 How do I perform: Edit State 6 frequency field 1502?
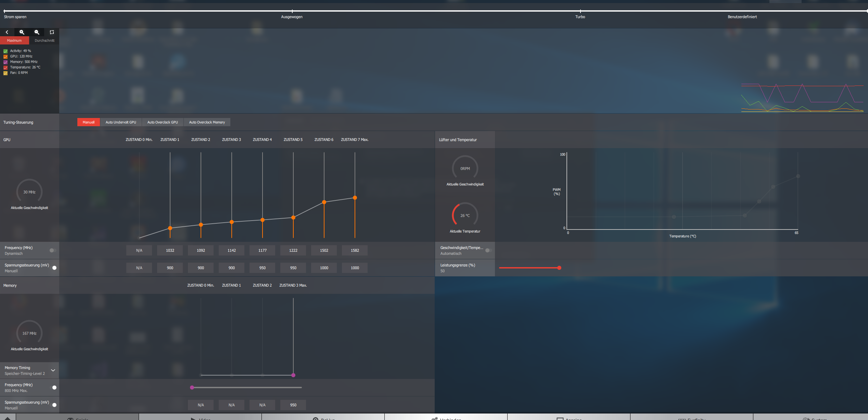324,250
